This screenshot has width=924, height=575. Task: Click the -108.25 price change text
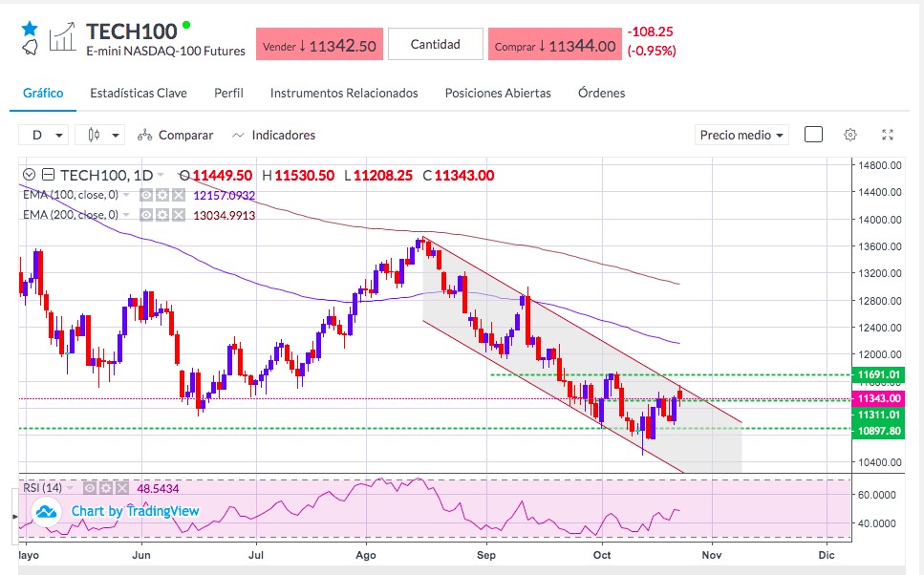pyautogui.click(x=650, y=32)
